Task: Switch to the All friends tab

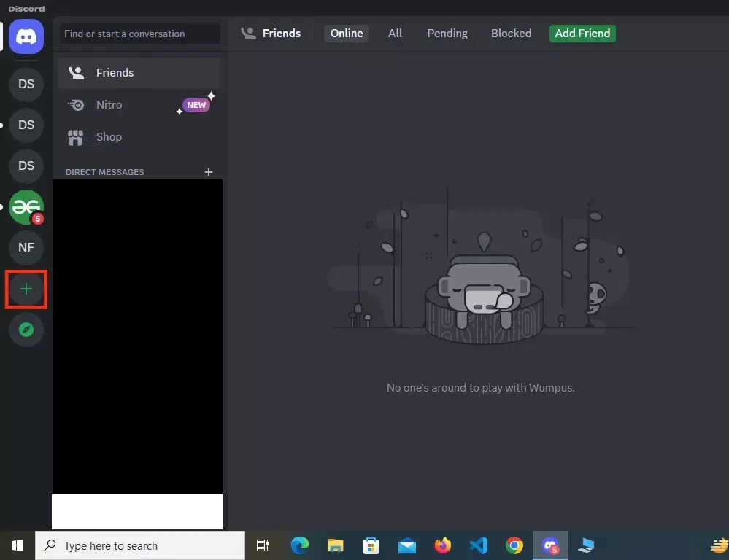Action: (396, 34)
